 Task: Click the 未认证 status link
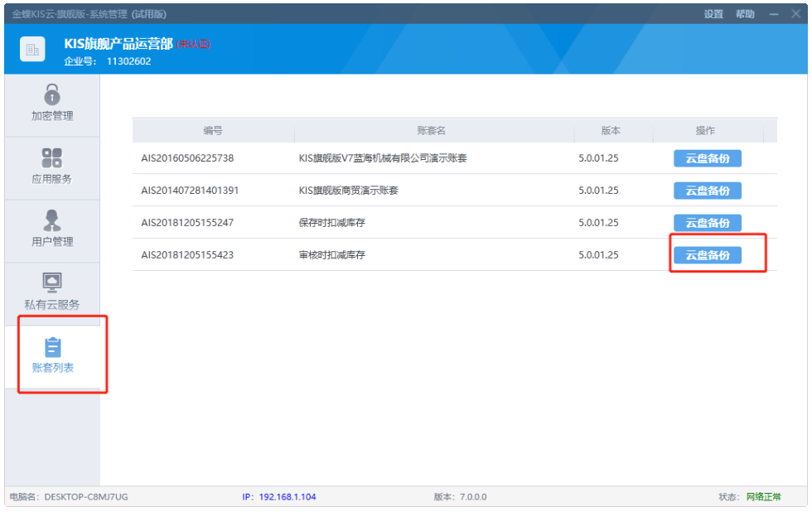pyautogui.click(x=194, y=44)
